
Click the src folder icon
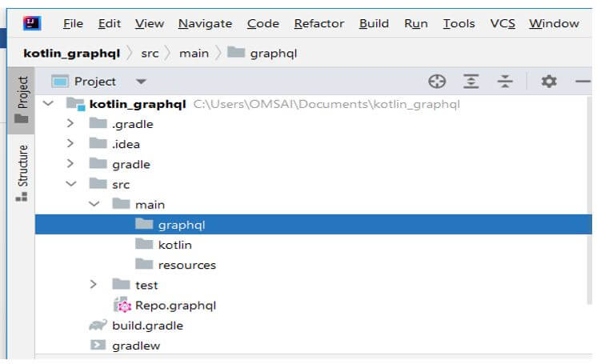coord(98,184)
